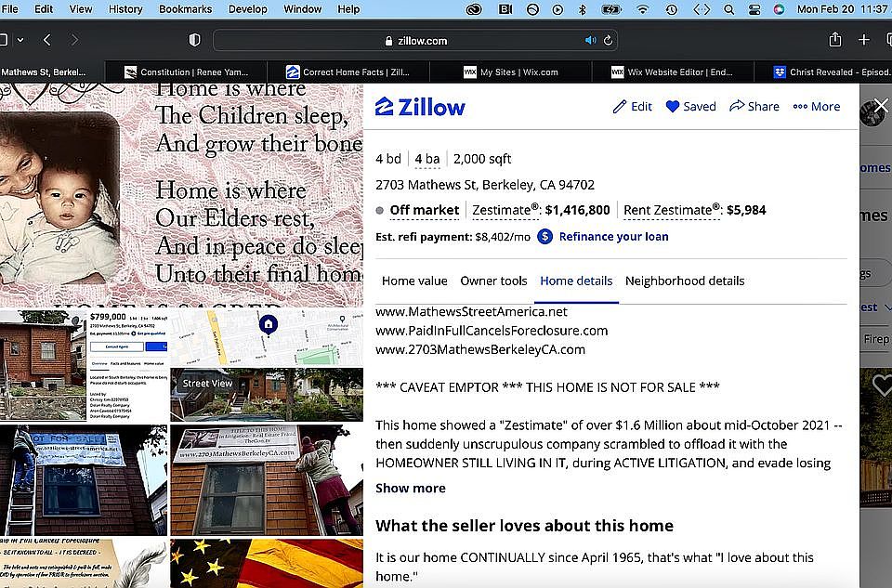Open the quill feather document photo

point(84,564)
